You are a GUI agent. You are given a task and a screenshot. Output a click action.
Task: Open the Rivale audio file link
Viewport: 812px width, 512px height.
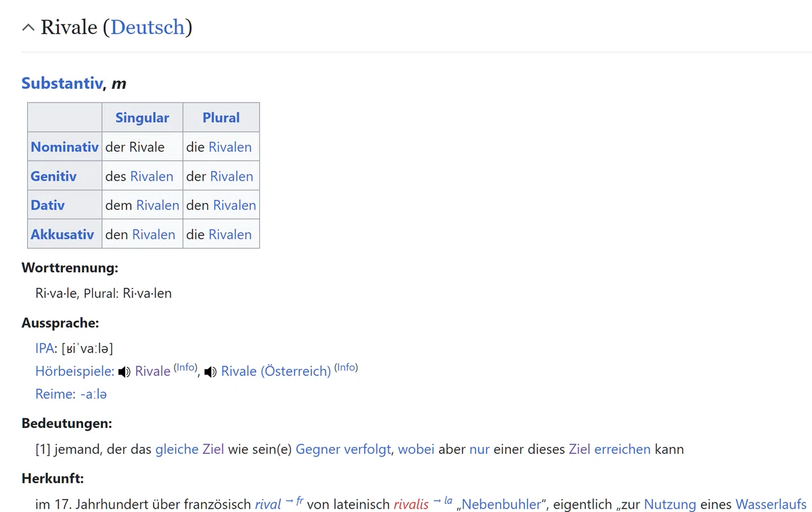(153, 371)
